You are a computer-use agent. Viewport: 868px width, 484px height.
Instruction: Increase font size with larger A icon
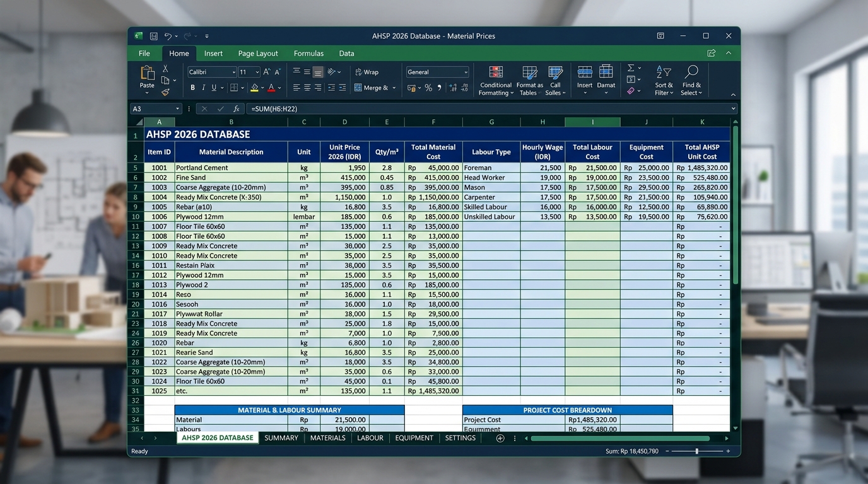pyautogui.click(x=267, y=72)
